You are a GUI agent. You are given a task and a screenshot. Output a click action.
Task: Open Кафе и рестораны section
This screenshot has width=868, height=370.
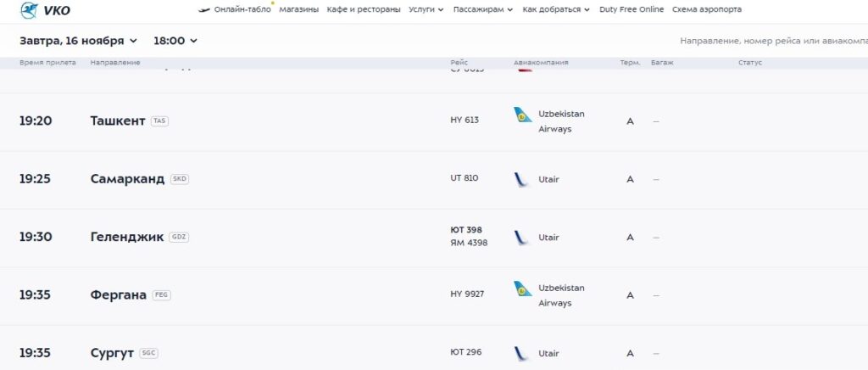tap(364, 9)
